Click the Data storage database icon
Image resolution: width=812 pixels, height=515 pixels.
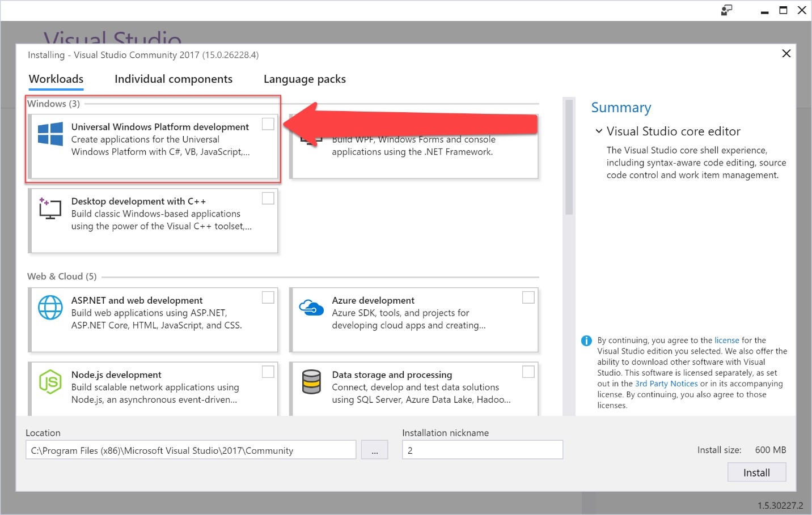[311, 382]
